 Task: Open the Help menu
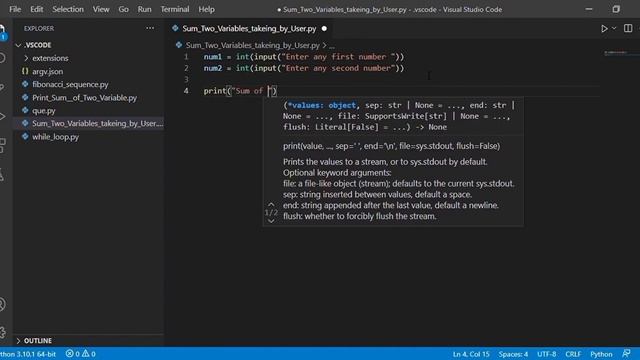206,9
